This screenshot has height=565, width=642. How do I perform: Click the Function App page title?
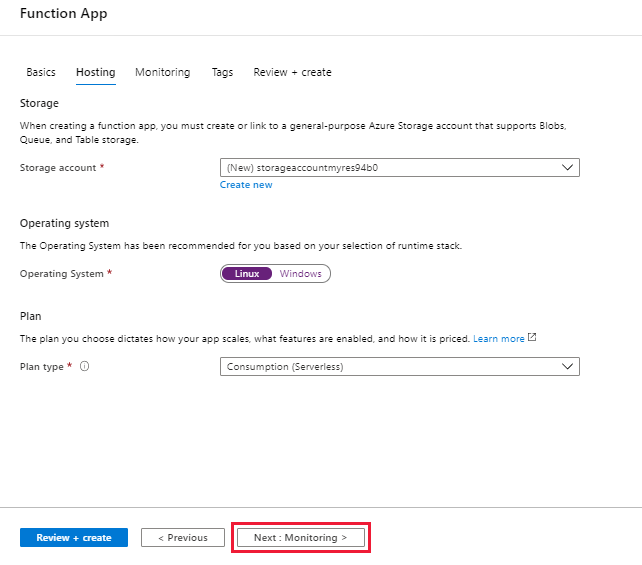click(63, 14)
